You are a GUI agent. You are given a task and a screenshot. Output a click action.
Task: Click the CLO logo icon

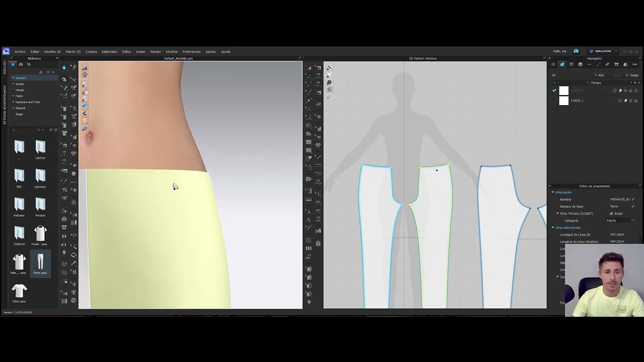pos(6,51)
